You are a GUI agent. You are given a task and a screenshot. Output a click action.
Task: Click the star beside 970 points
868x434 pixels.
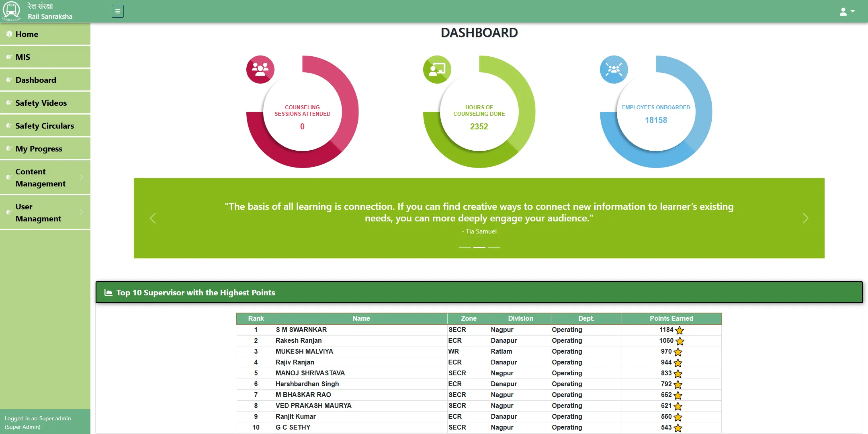[x=678, y=352]
